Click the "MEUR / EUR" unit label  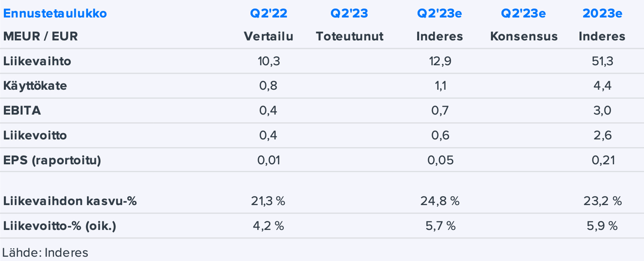pos(40,37)
